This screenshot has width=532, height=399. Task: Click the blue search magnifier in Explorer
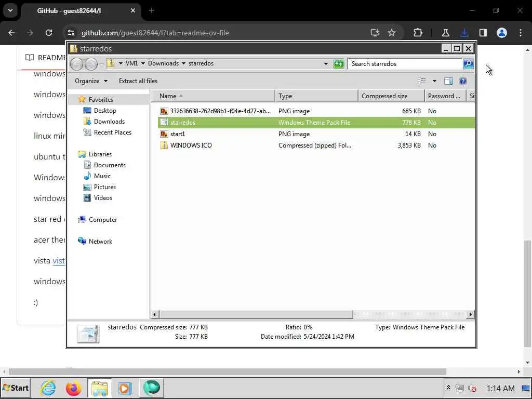click(468, 64)
